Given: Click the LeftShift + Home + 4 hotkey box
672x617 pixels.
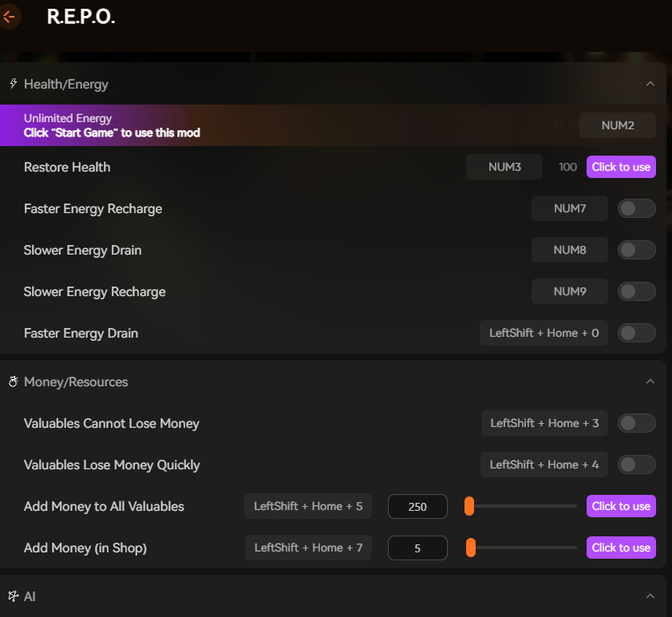Looking at the screenshot, I should pos(544,465).
